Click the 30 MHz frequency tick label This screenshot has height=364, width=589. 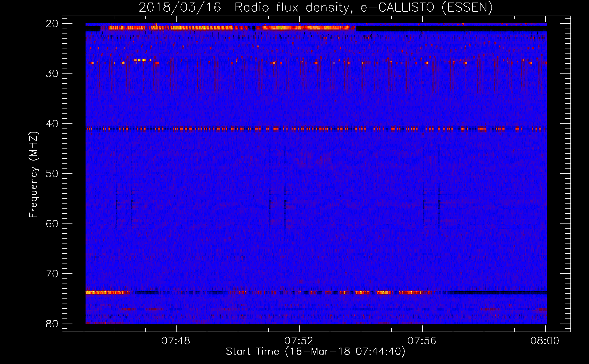tap(52, 74)
